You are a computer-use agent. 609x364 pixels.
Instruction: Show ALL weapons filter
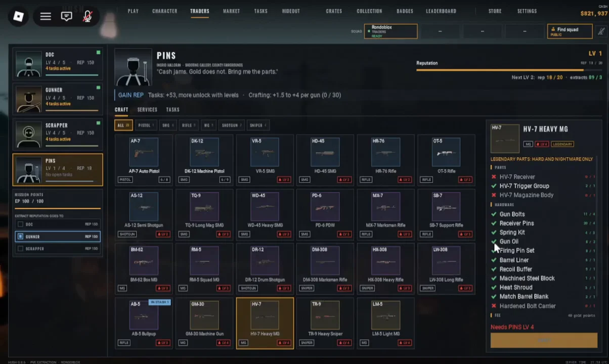(123, 125)
